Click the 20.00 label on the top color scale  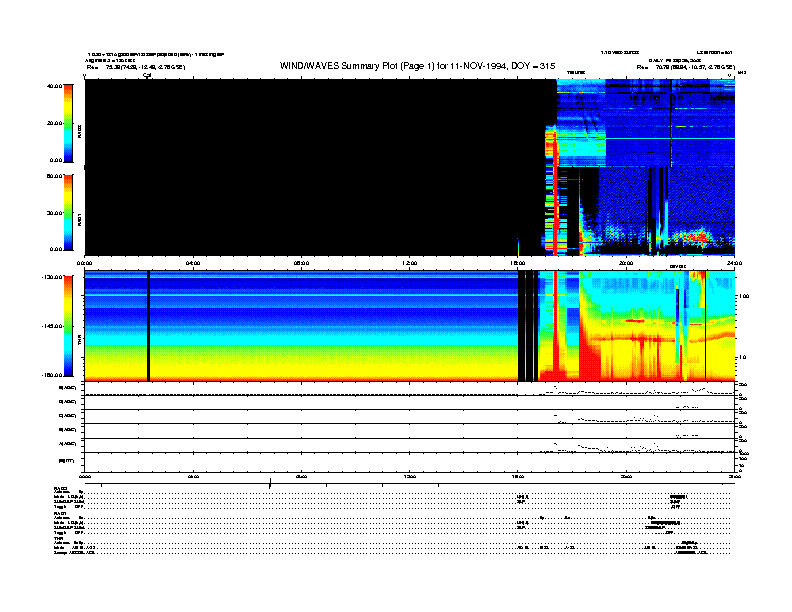click(x=54, y=123)
